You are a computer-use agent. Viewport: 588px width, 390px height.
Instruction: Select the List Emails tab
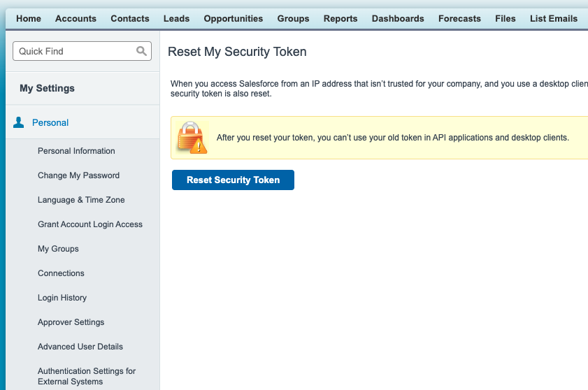554,19
